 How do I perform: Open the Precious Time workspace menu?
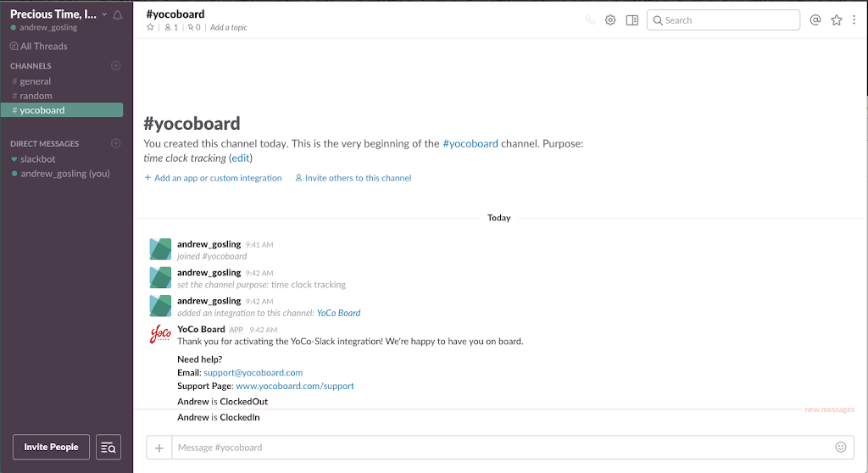[58, 14]
